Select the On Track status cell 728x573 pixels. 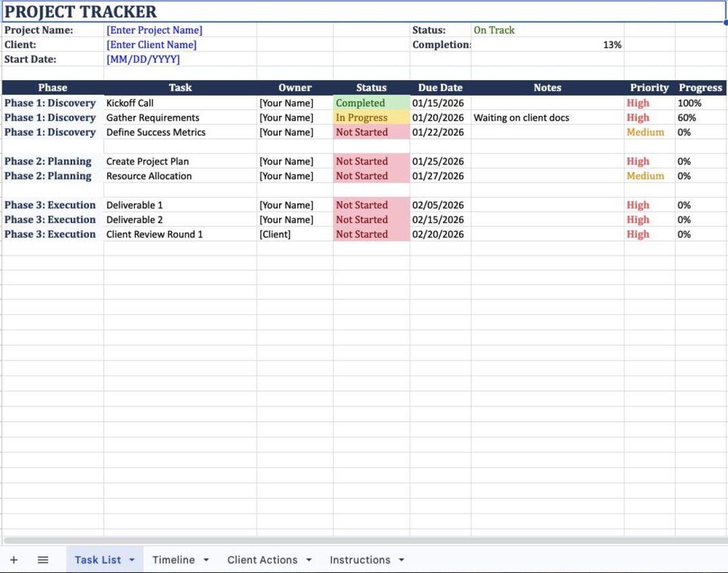(x=547, y=30)
